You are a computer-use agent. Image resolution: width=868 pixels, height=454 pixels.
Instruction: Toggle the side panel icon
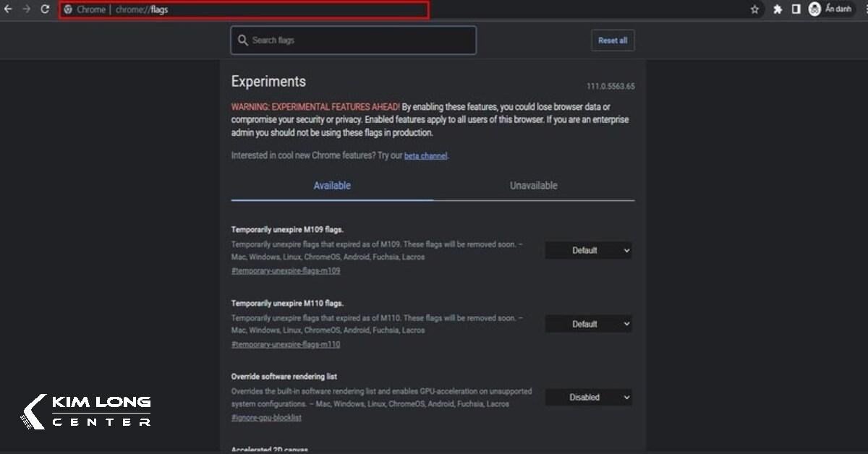[x=796, y=9]
